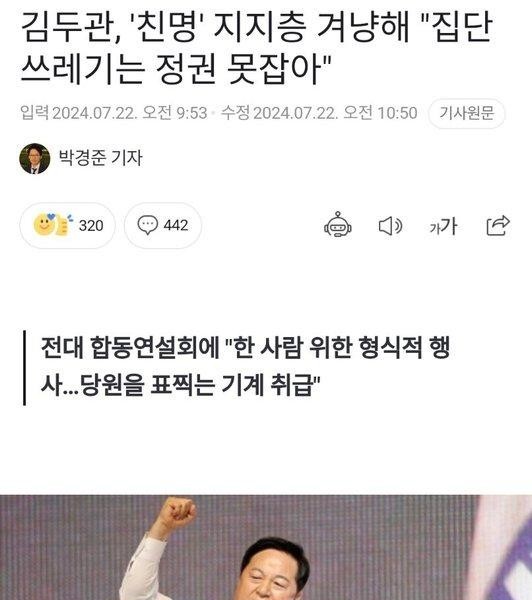The width and height of the screenshot is (532, 600).
Task: Tap reporter 박경준's round profile photo
Action: click(35, 159)
